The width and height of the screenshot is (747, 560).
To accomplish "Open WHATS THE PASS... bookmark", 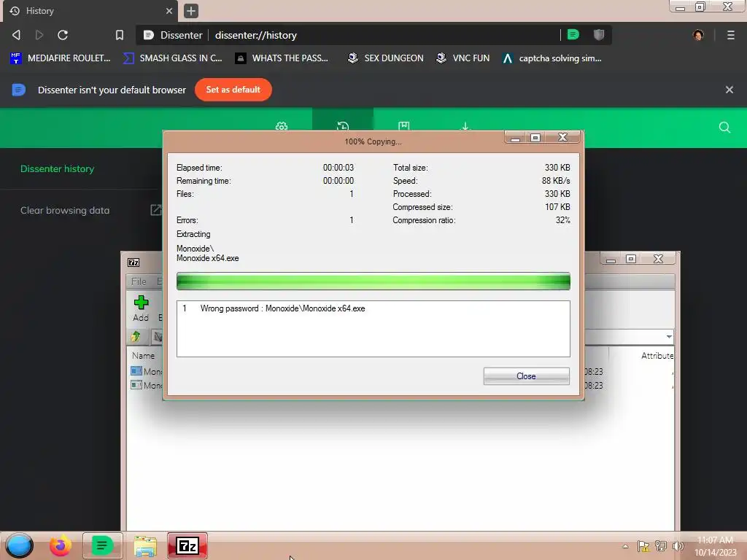I will point(282,58).
